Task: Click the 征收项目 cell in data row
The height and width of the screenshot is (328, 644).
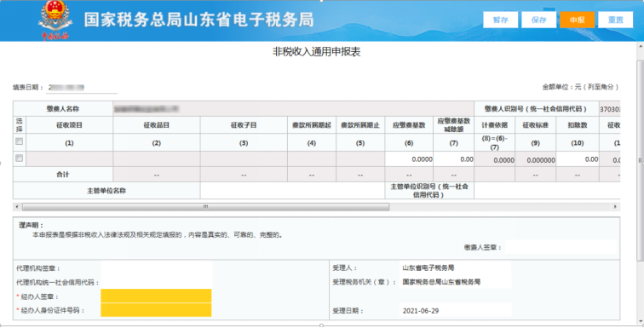Action: coord(69,158)
